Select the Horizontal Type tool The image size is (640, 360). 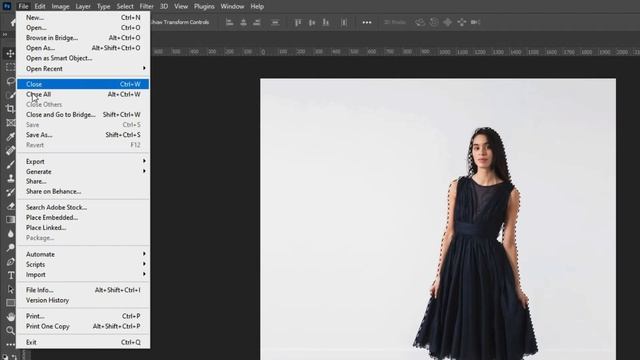click(x=10, y=276)
